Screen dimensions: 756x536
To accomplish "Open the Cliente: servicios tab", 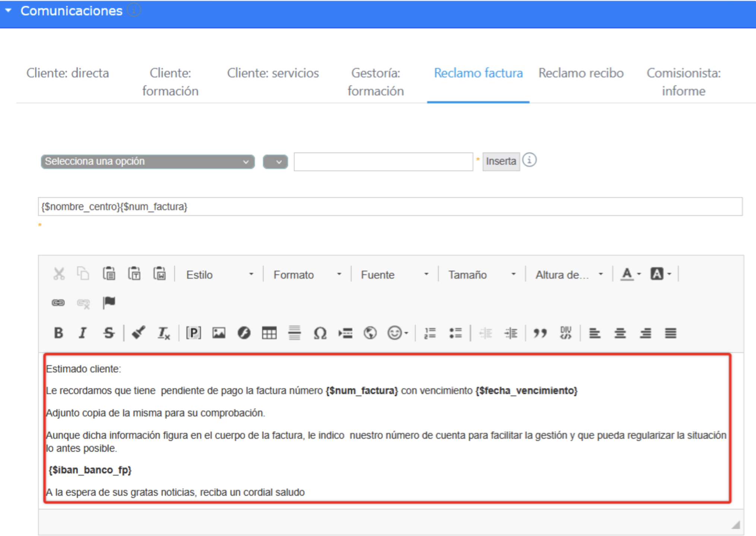I will pyautogui.click(x=273, y=73).
